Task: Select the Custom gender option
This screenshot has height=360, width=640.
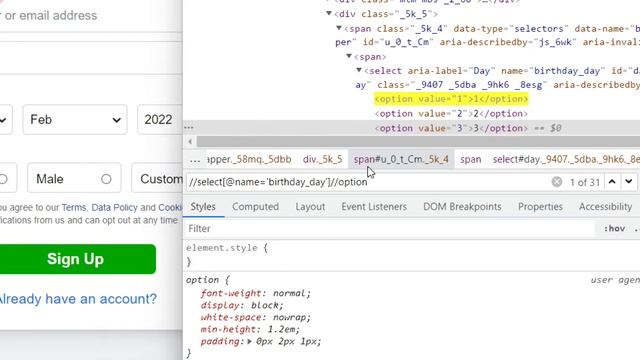Action: 157,179
